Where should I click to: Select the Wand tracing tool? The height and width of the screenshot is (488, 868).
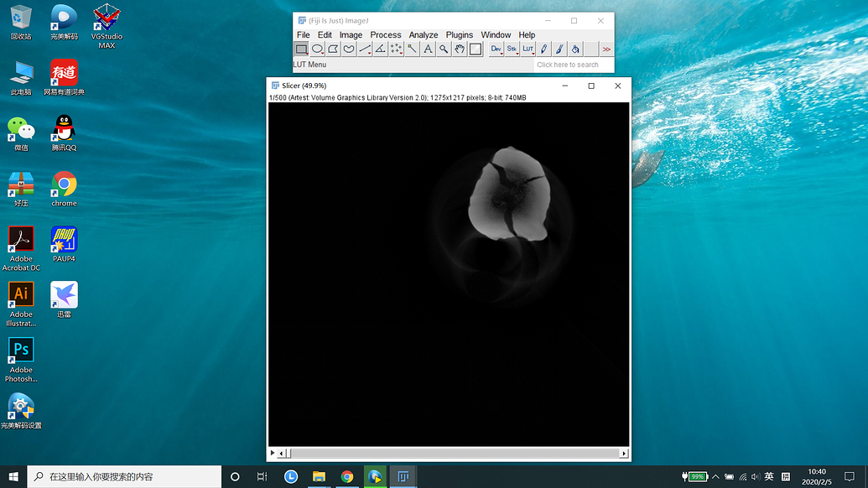coord(412,49)
